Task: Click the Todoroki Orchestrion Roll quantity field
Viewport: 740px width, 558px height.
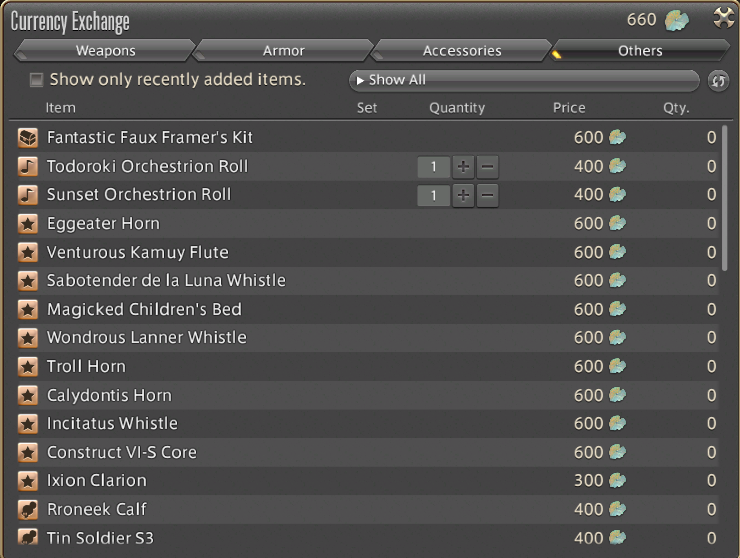Action: [433, 167]
